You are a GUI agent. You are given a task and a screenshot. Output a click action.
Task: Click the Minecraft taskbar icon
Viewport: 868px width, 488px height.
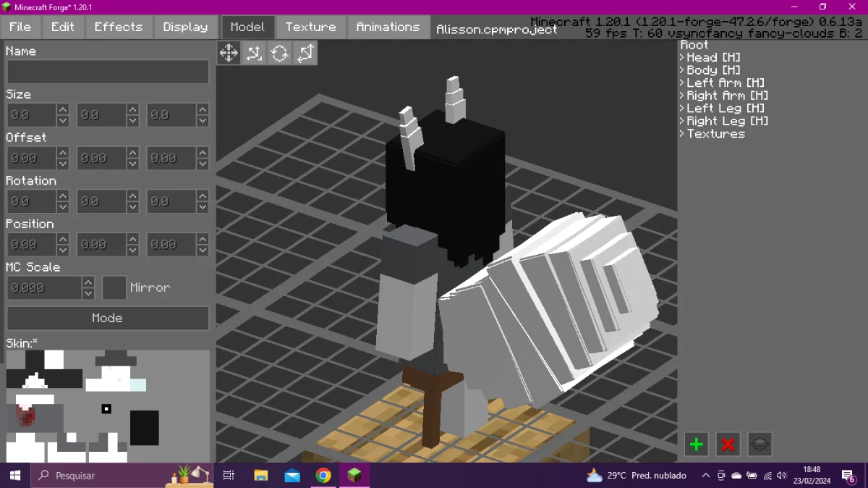[354, 476]
